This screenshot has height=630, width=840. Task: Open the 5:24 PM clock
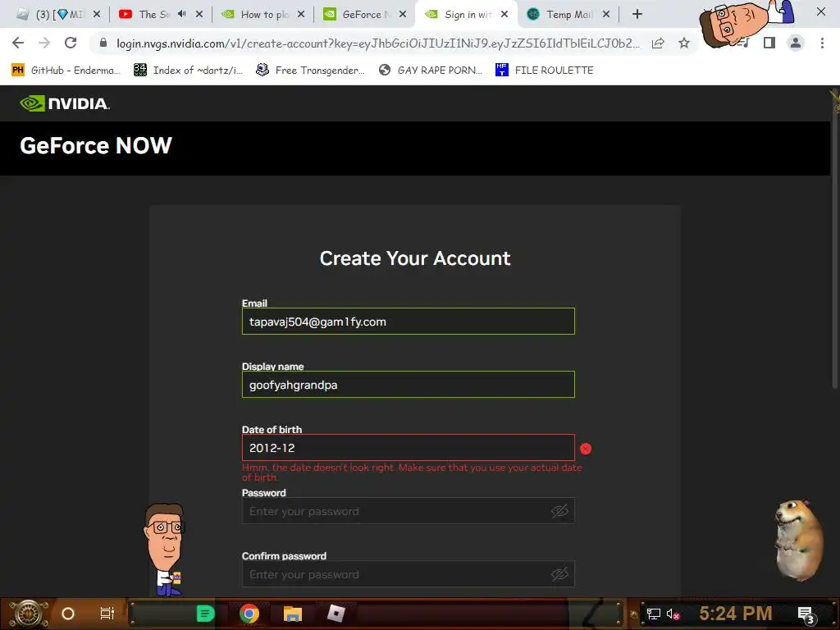coord(736,614)
